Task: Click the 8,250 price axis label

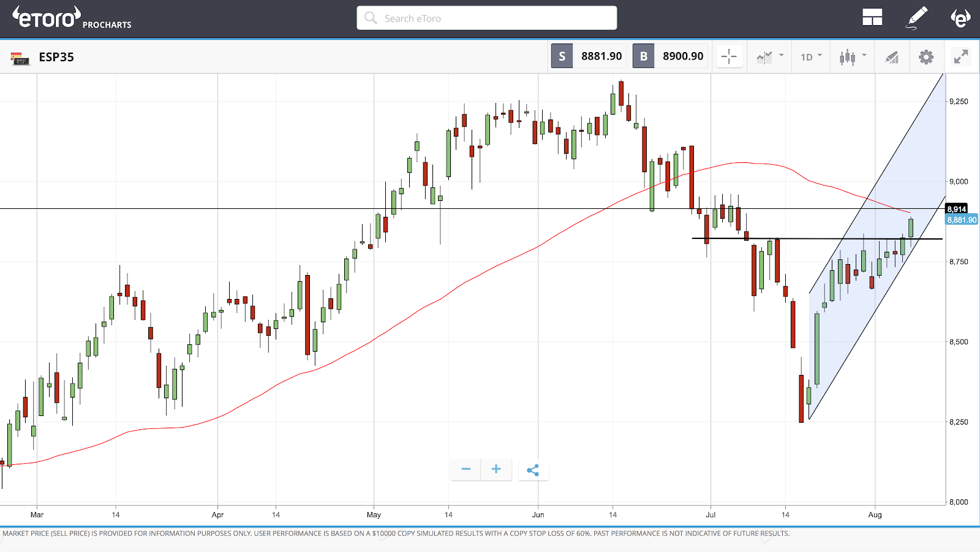Action: pos(959,422)
